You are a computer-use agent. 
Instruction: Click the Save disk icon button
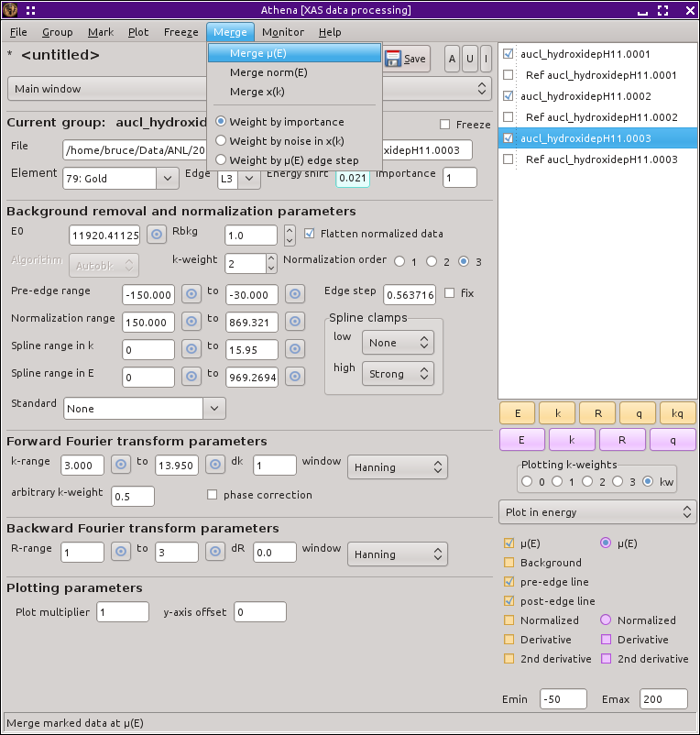click(x=406, y=59)
